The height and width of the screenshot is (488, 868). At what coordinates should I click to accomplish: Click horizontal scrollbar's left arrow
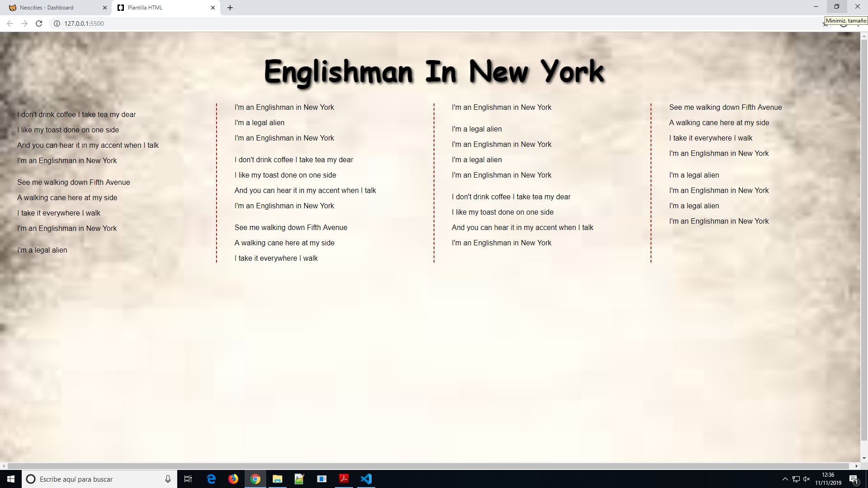(x=4, y=466)
